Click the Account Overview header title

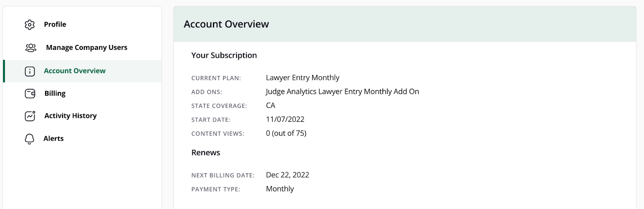[226, 24]
